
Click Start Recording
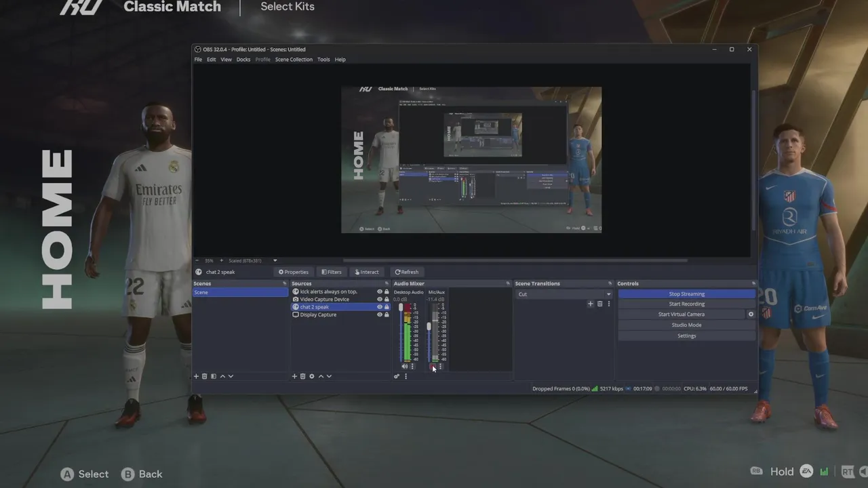pos(687,304)
